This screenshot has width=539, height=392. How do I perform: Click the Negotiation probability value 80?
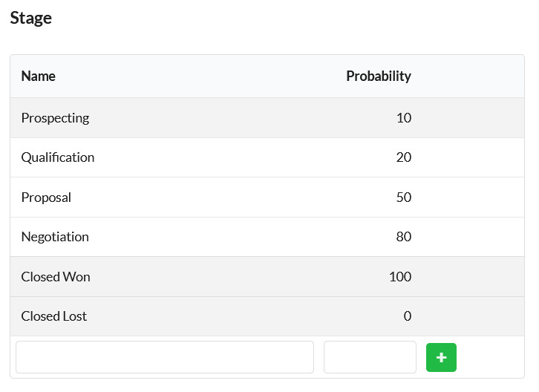click(404, 237)
